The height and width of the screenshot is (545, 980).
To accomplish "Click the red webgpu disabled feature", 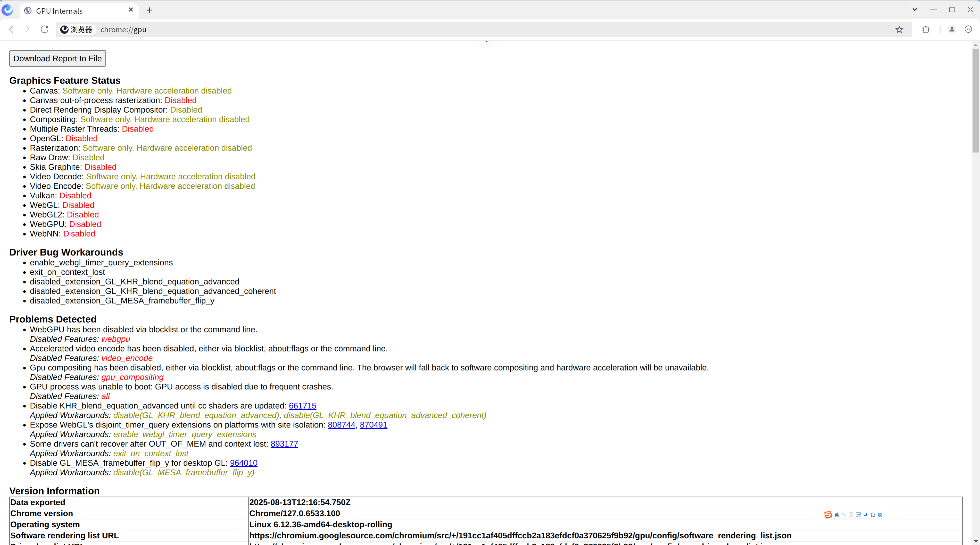I will click(116, 339).
